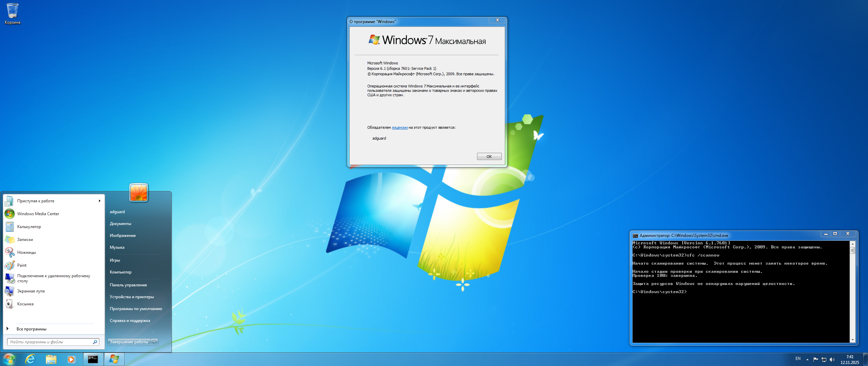868x366 pixels.
Task: Show hidden tray icons arrow
Action: pyautogui.click(x=807, y=360)
